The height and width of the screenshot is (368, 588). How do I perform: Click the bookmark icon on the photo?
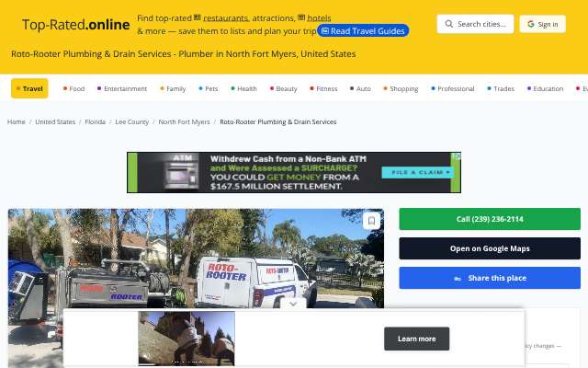(x=371, y=221)
